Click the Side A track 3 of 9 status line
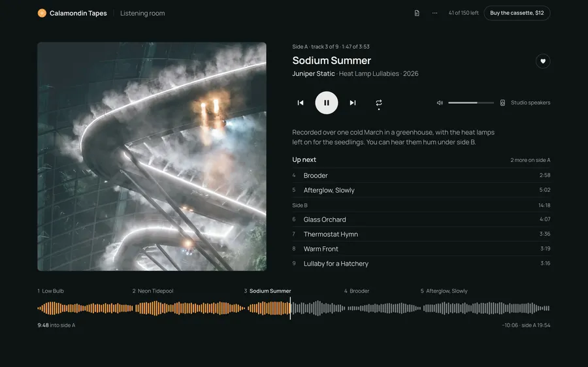This screenshot has width=588, height=367. click(x=331, y=47)
